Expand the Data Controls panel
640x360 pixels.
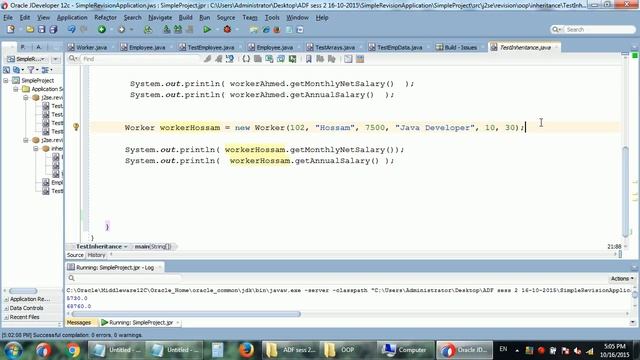pos(6,308)
